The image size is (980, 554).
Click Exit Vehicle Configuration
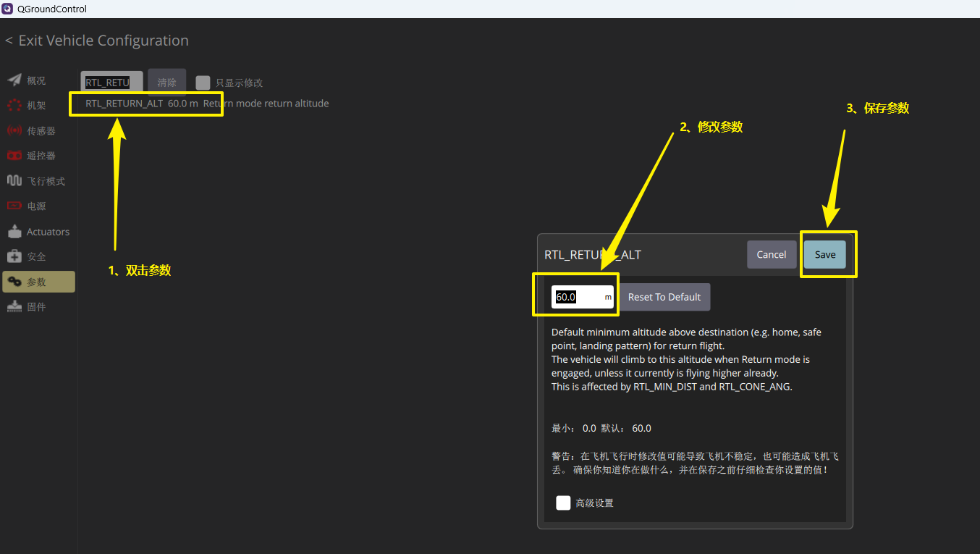(97, 41)
